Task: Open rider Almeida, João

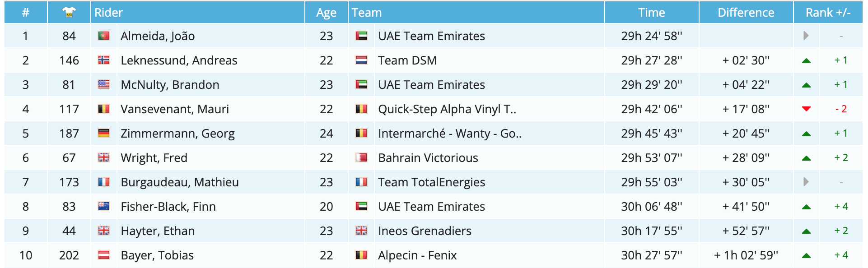Action: pos(158,36)
